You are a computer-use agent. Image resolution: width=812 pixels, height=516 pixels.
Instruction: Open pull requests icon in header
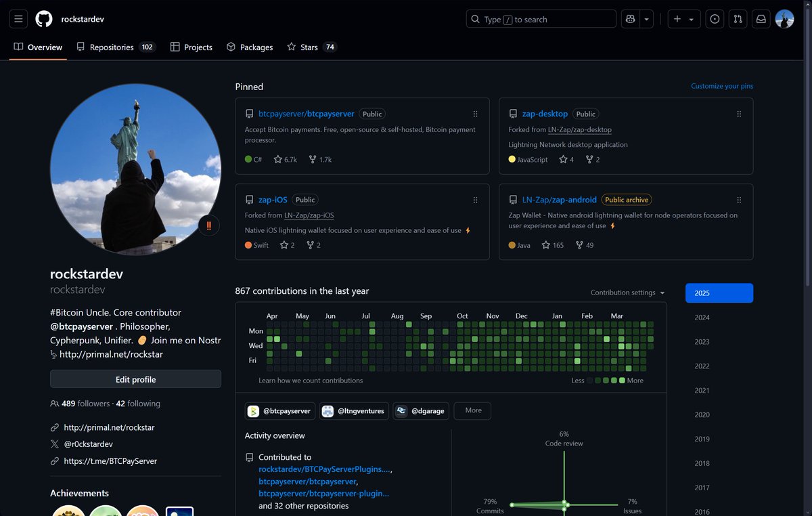[x=738, y=19]
